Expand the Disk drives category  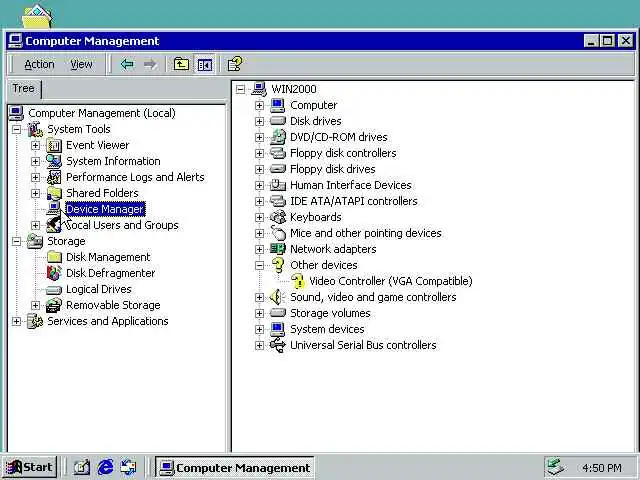[259, 121]
